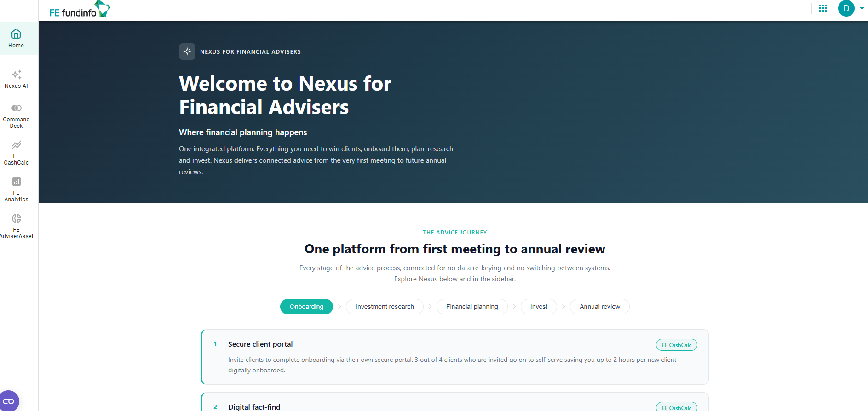Switch to the Investment research tab
This screenshot has height=411, width=868.
tap(385, 307)
